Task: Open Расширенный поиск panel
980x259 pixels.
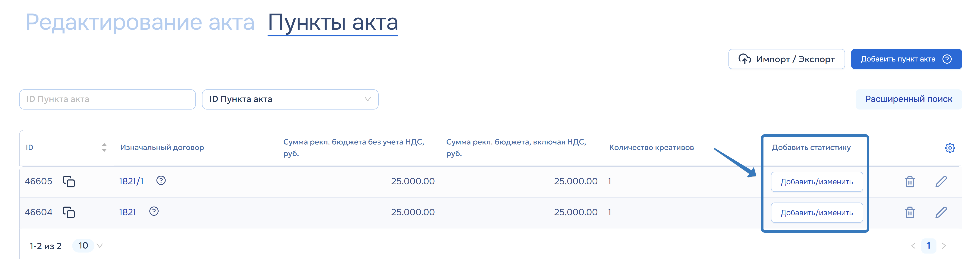Action: (908, 99)
